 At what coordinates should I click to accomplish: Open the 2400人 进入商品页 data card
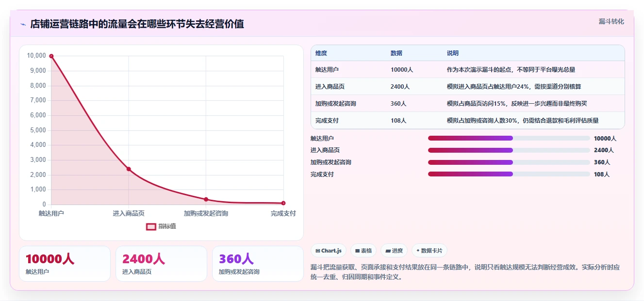161,264
